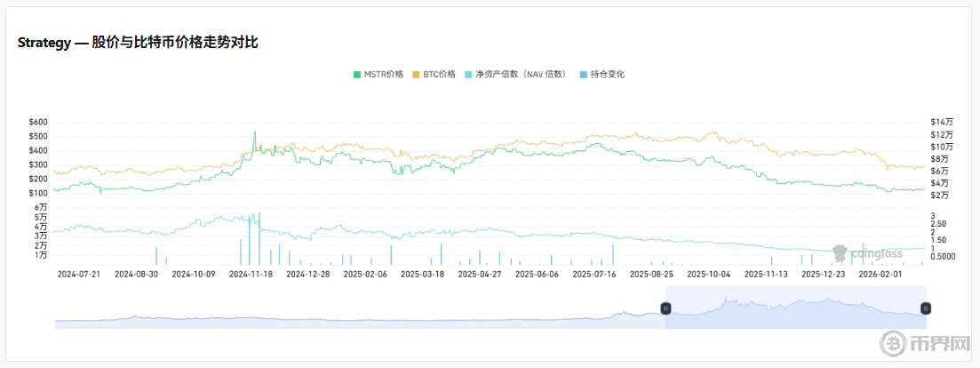Click the $14万 BTC axis label

[941, 123]
